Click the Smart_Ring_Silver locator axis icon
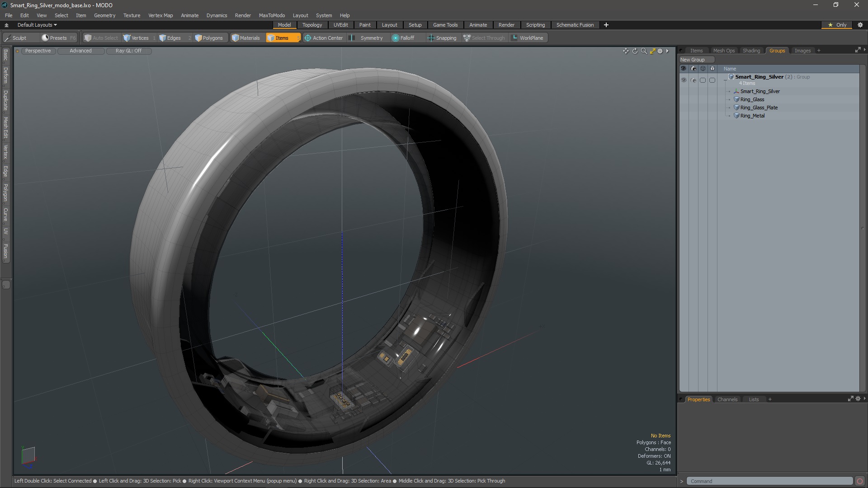This screenshot has height=488, width=868. click(x=736, y=91)
